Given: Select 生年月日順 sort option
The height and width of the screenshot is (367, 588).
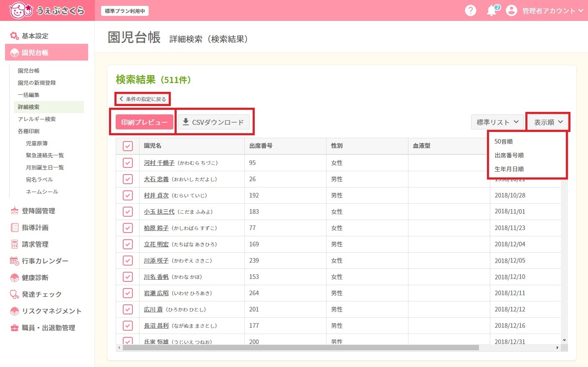Looking at the screenshot, I should [509, 169].
